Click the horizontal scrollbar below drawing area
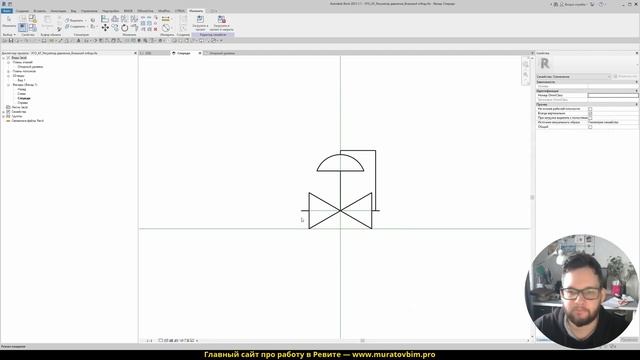Image resolution: width=640 pixels, height=360 pixels. click(x=362, y=340)
